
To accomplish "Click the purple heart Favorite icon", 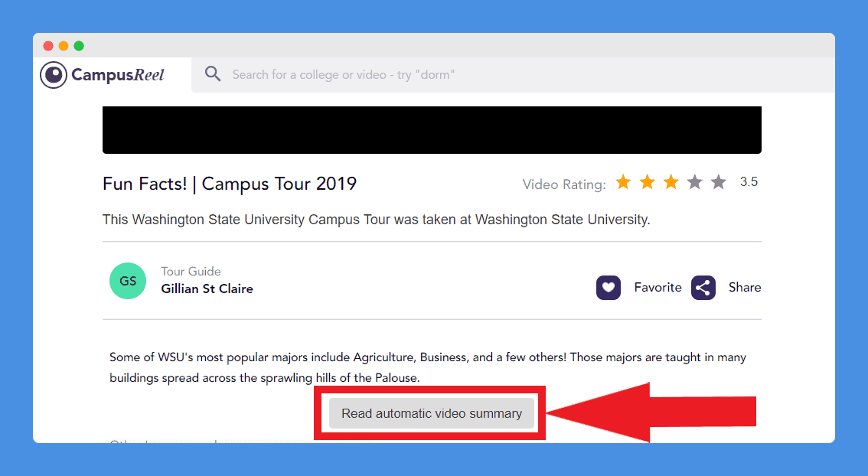I will point(609,288).
